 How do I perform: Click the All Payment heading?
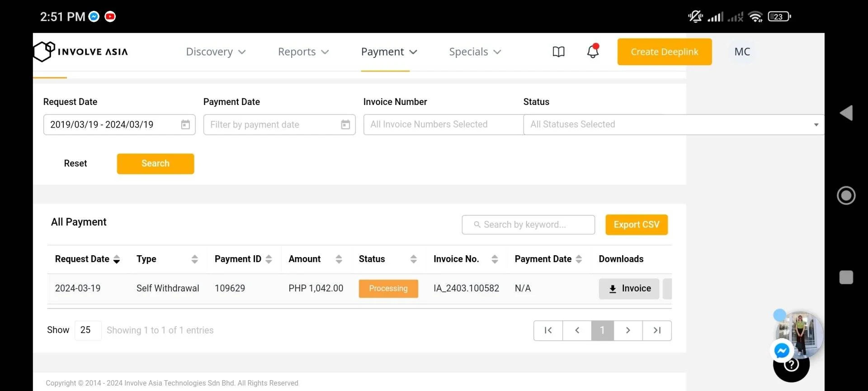[x=79, y=222]
